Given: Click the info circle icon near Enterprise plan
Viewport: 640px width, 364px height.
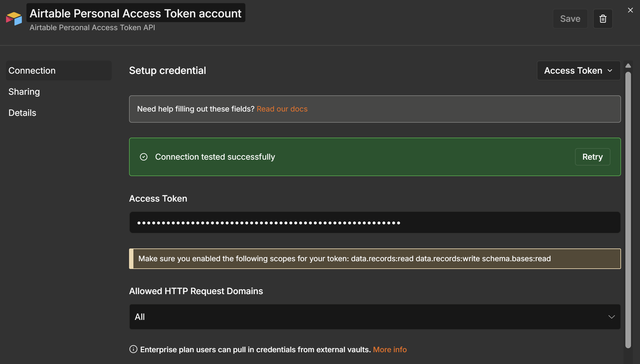Looking at the screenshot, I should (x=133, y=349).
